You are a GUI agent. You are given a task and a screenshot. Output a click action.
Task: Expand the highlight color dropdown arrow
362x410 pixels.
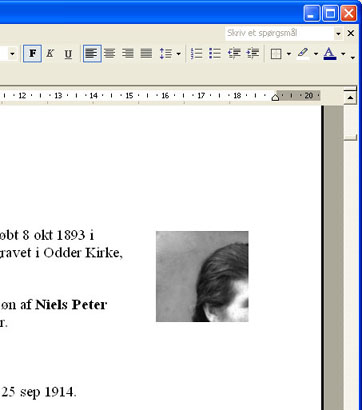[316, 54]
